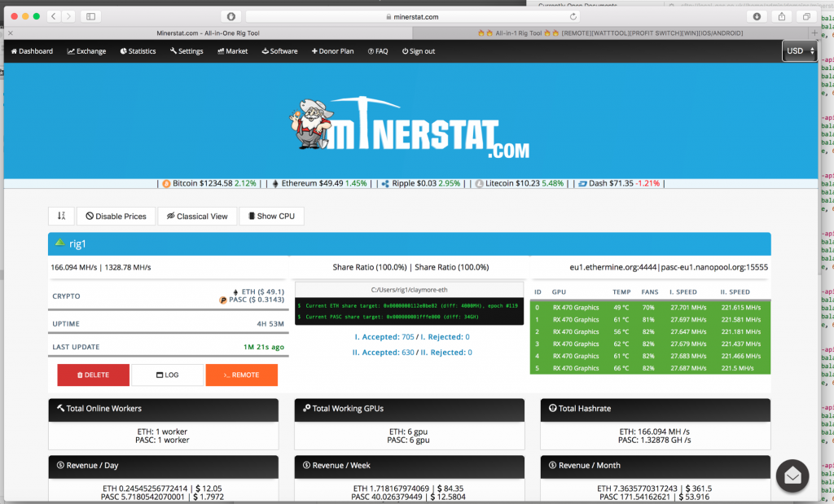This screenshot has width=834, height=504.
Task: Open the Safari share button
Action: click(782, 16)
